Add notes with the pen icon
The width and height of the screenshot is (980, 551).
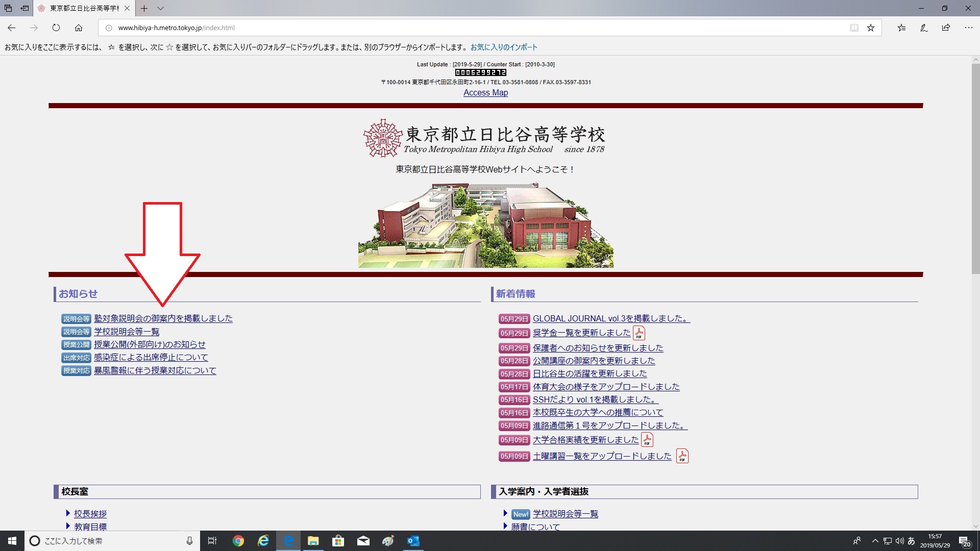[x=924, y=28]
